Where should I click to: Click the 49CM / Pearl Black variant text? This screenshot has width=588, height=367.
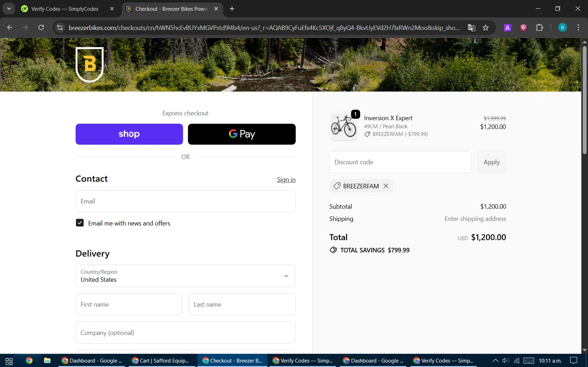point(386,127)
